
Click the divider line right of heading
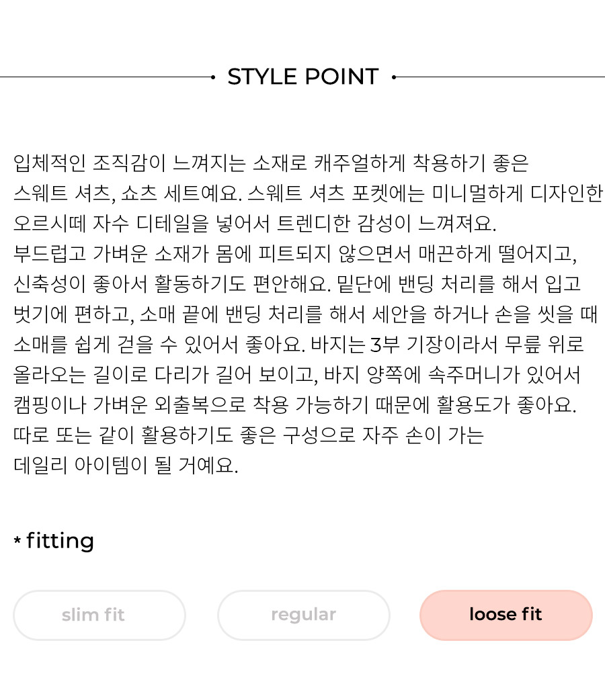pyautogui.click(x=500, y=77)
